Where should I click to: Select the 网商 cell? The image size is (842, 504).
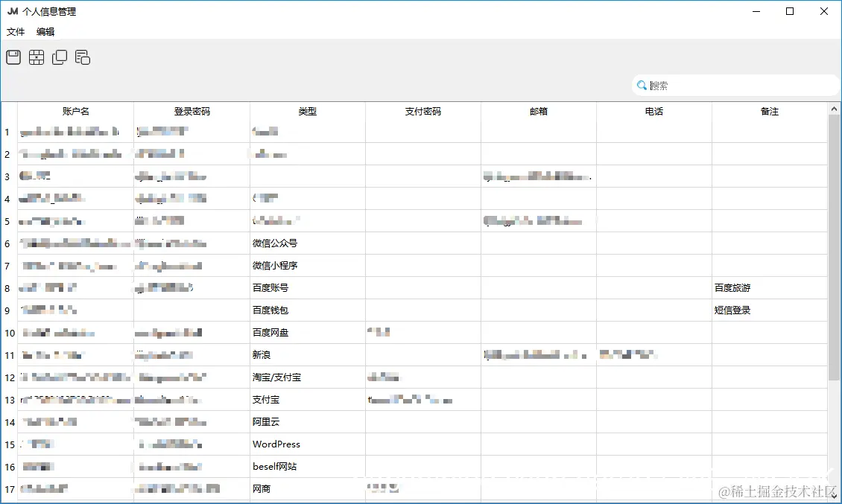(x=308, y=489)
